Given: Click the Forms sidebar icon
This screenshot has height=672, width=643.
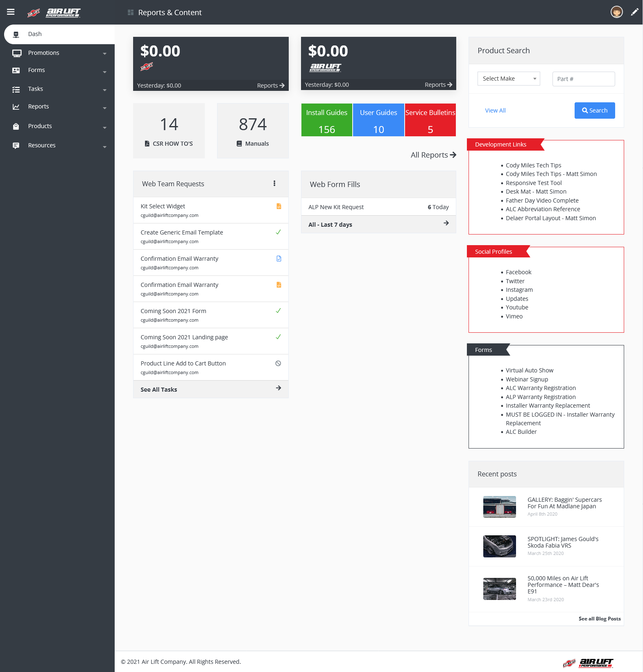Looking at the screenshot, I should (16, 70).
